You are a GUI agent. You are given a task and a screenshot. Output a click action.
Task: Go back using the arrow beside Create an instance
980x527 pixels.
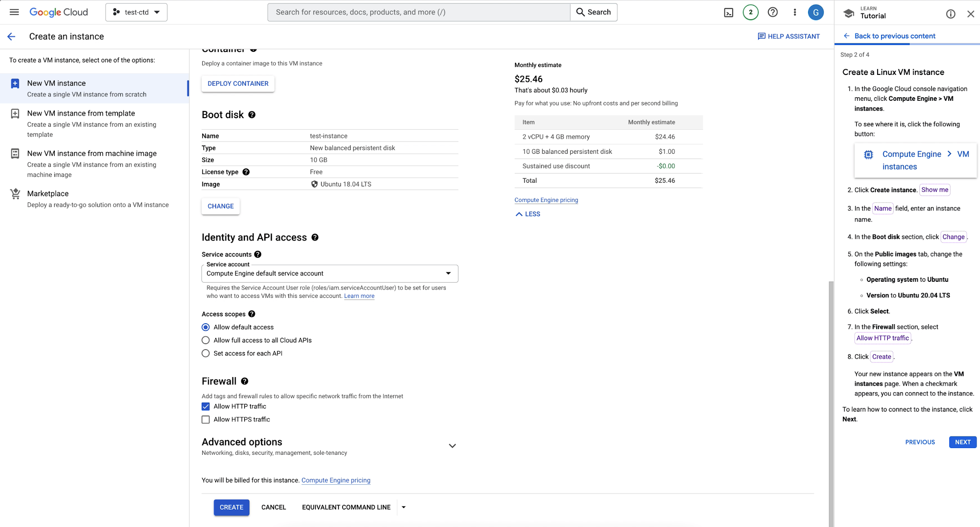point(12,37)
